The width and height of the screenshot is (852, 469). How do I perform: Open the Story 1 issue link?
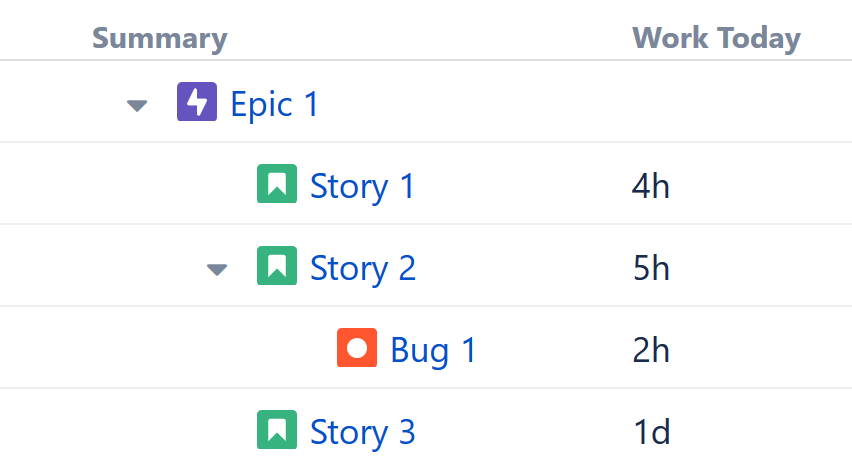coord(362,185)
